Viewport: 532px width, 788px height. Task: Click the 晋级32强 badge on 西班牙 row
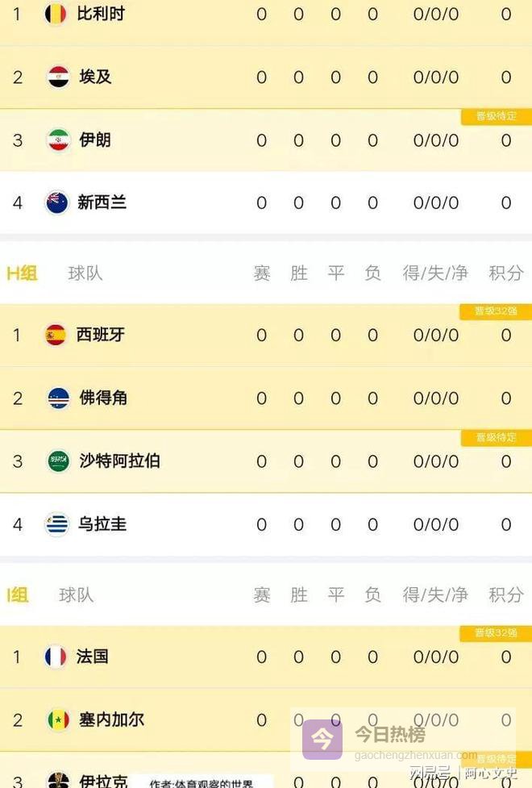(496, 311)
